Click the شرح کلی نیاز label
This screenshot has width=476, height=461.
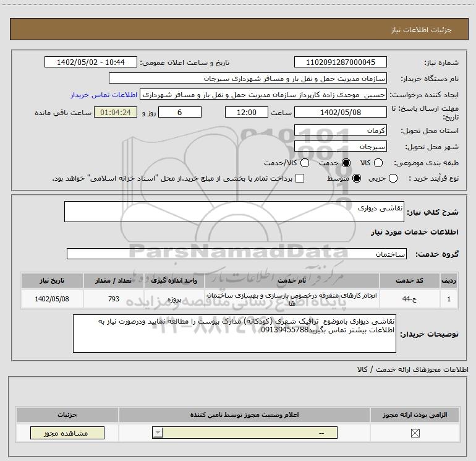(432, 212)
